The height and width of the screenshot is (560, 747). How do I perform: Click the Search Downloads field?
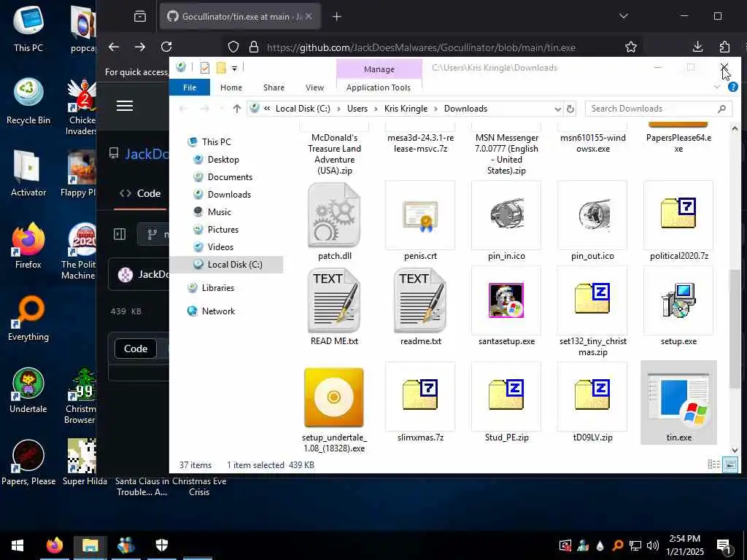[658, 109]
